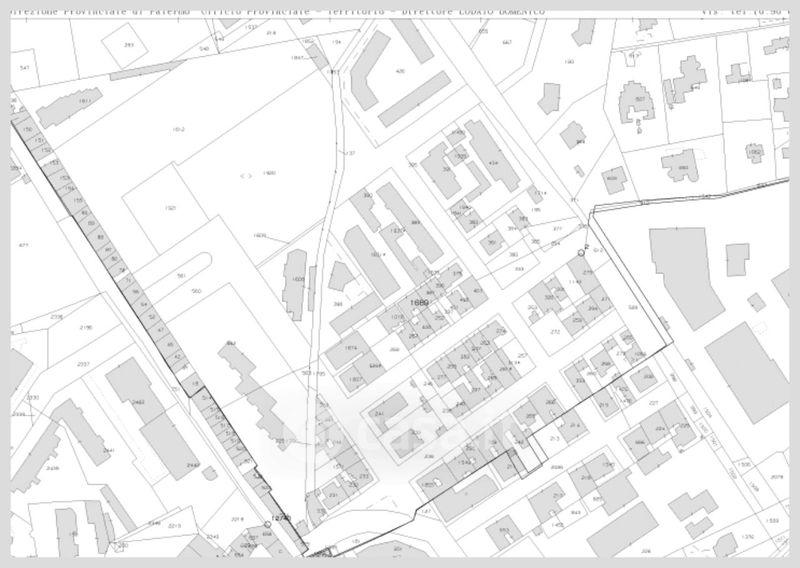This screenshot has width=800, height=568.
Task: Select parcel 561 with the rounded courtyard
Action: point(182,275)
